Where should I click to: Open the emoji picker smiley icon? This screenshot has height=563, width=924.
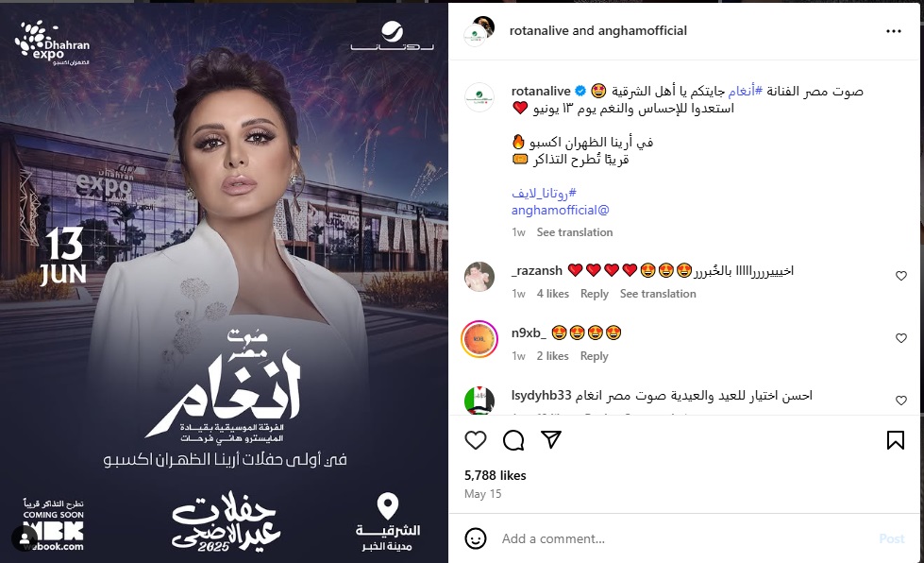(476, 538)
